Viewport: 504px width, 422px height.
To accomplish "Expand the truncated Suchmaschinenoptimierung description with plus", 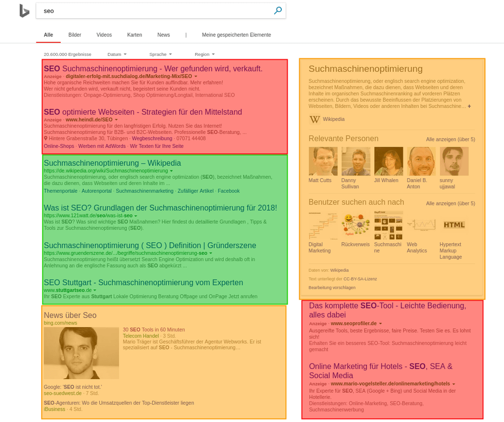I will [469, 106].
